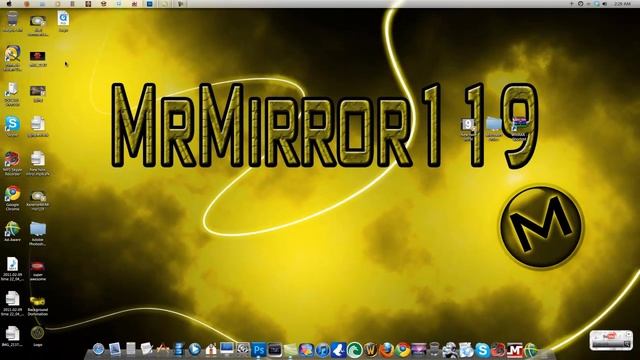
Task: Open the Apple menu icon
Action: (9, 4)
